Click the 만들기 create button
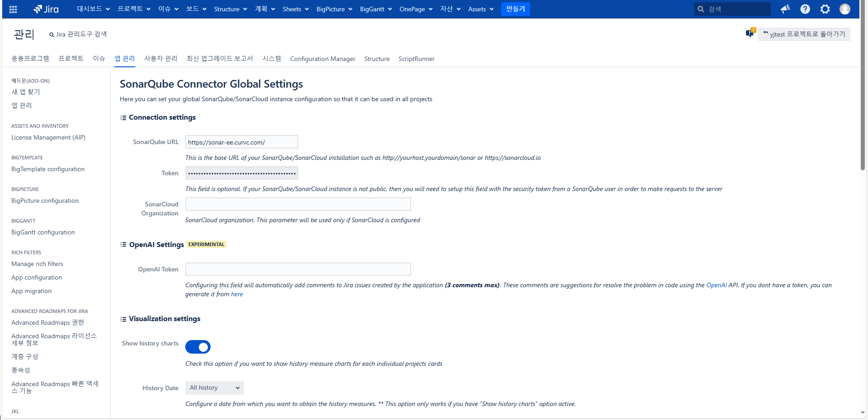Image resolution: width=868 pixels, height=420 pixels. (x=516, y=9)
